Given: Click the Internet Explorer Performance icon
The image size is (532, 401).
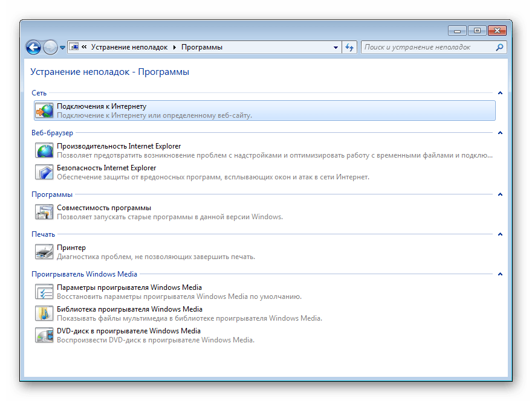Looking at the screenshot, I should click(44, 150).
